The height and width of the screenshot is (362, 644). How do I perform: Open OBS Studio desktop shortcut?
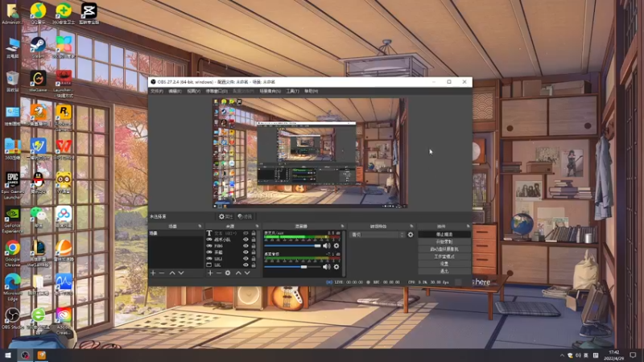pos(13,319)
